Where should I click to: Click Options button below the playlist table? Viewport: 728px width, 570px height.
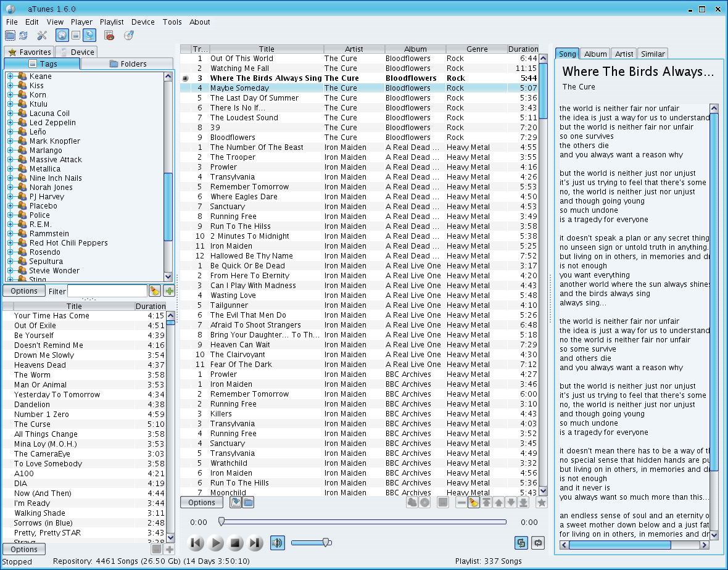[x=202, y=503]
